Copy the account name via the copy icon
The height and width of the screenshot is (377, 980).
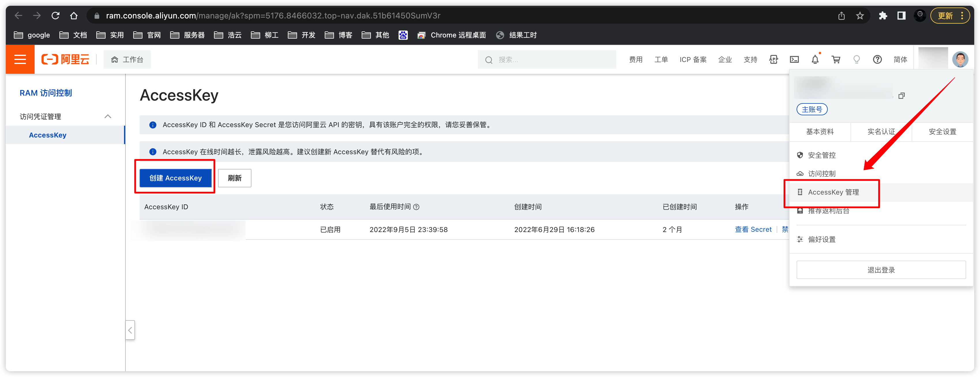[x=901, y=96]
